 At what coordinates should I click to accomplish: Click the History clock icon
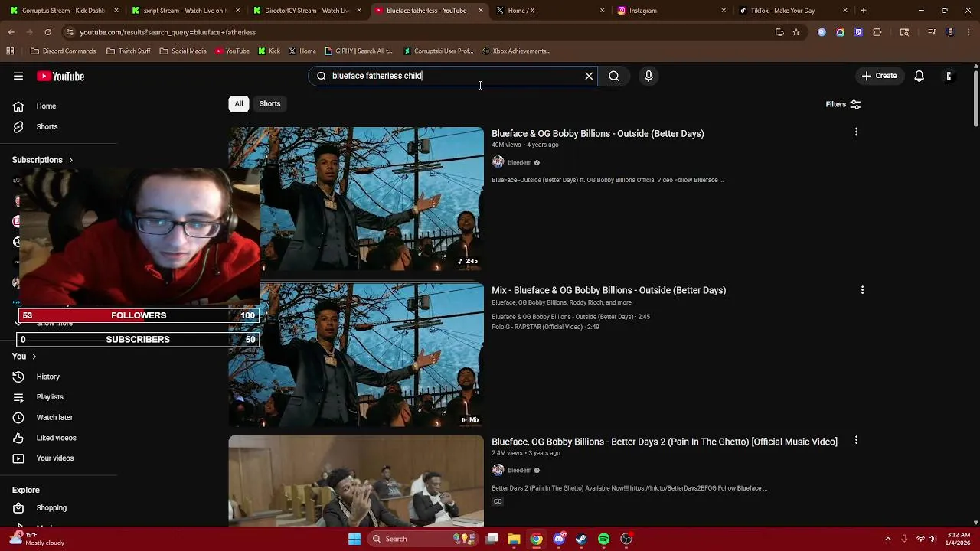click(18, 377)
